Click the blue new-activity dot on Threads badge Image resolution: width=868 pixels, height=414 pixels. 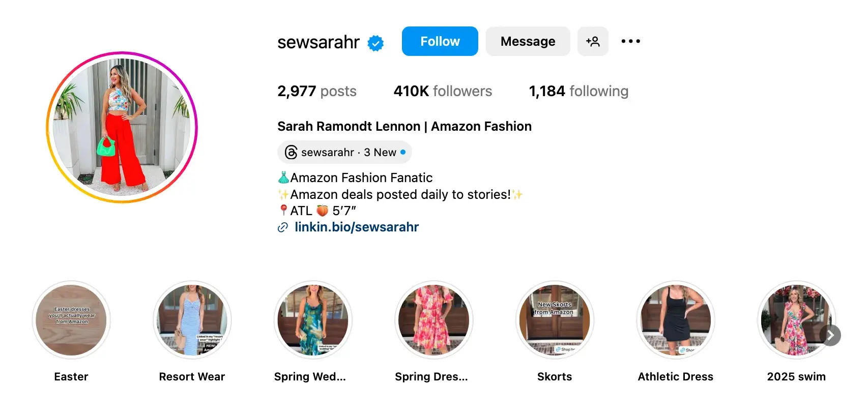pos(402,152)
